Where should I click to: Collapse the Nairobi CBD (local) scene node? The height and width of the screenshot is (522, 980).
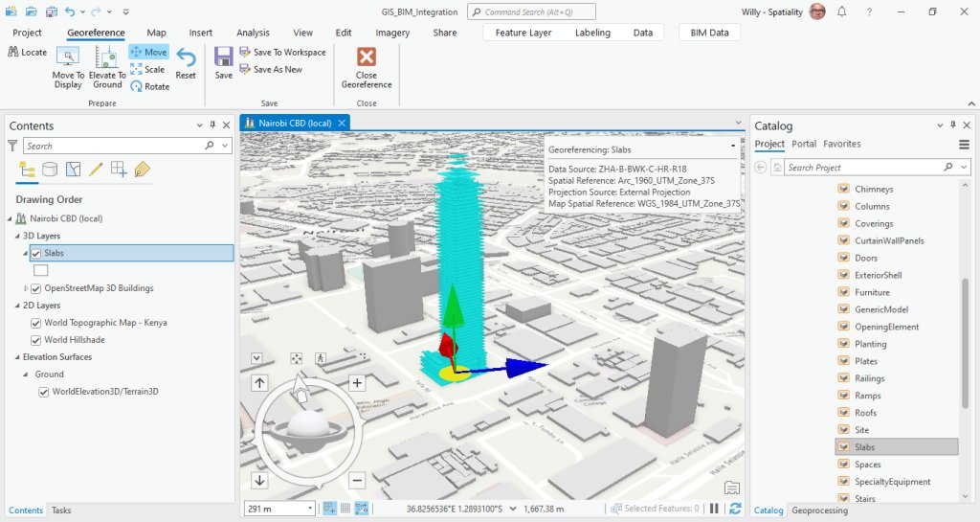(x=10, y=218)
